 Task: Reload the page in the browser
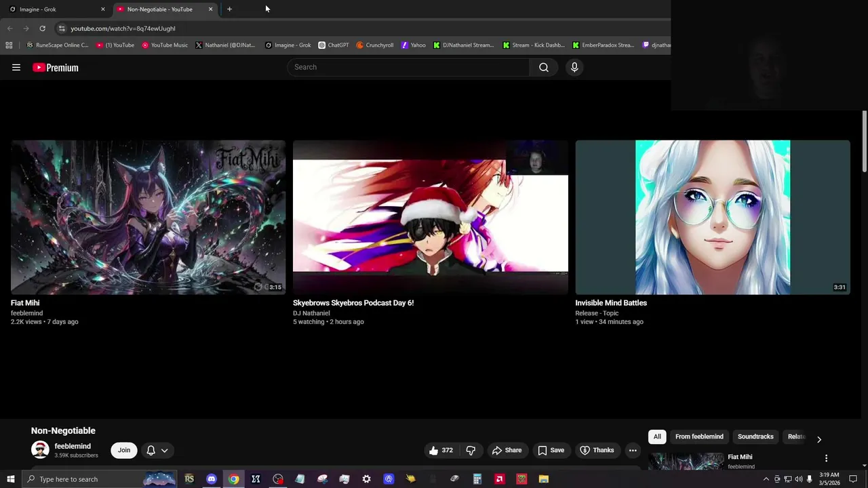42,28
